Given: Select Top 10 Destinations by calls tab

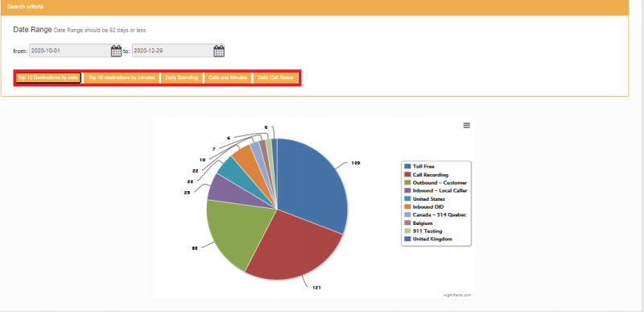Looking at the screenshot, I should (48, 77).
